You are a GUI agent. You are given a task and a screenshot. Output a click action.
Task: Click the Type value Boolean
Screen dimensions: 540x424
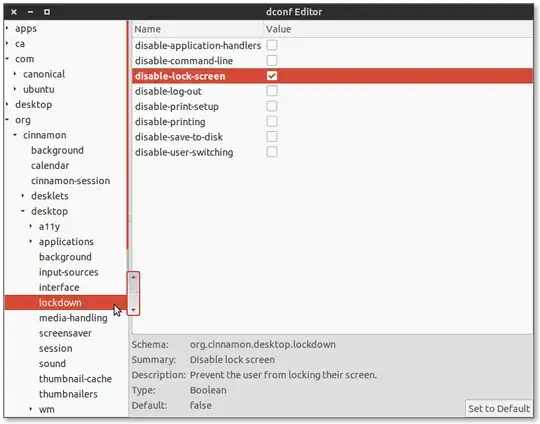[208, 390]
